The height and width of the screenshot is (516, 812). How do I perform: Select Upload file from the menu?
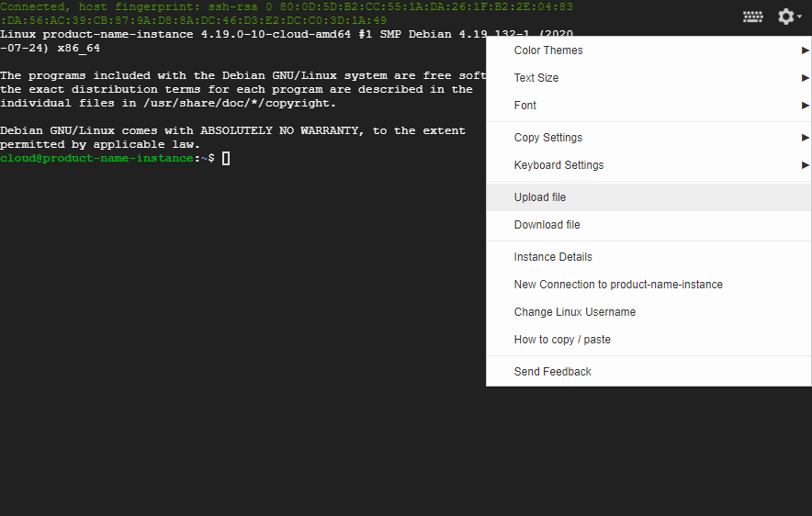coord(540,197)
